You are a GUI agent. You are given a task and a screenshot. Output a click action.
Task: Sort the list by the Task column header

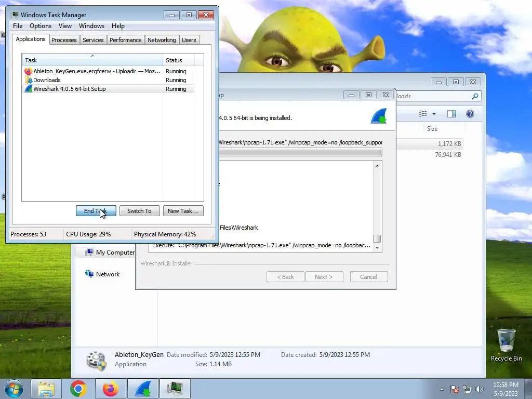pyautogui.click(x=92, y=60)
